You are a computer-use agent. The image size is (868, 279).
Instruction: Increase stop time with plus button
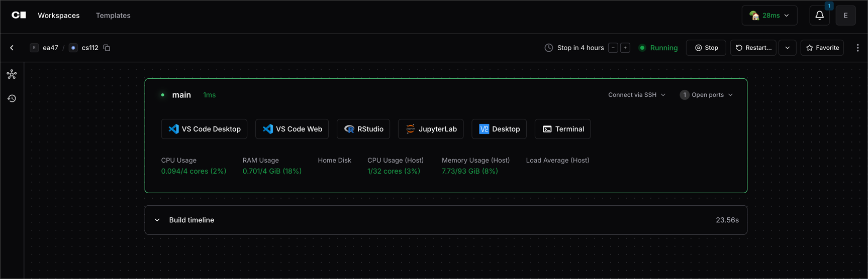click(x=625, y=48)
